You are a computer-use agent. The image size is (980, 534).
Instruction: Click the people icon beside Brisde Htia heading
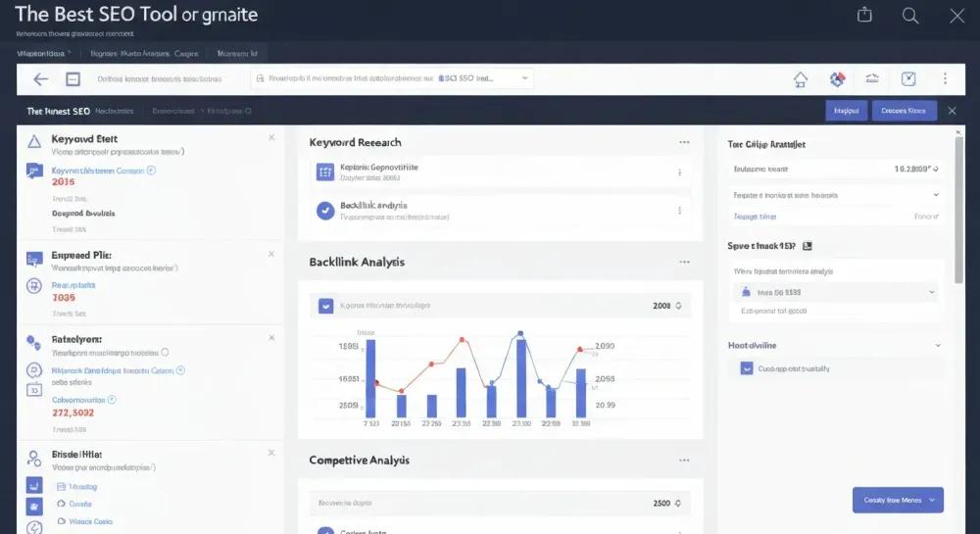[33, 458]
